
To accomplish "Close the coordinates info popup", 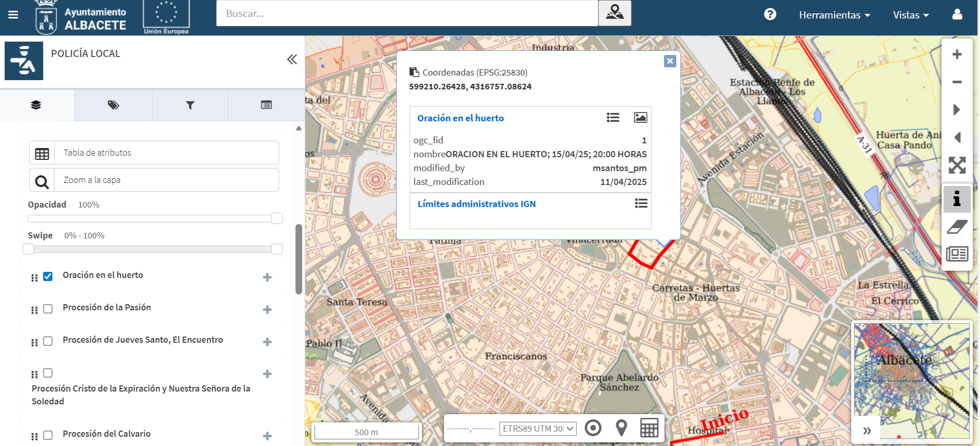I will [x=670, y=61].
